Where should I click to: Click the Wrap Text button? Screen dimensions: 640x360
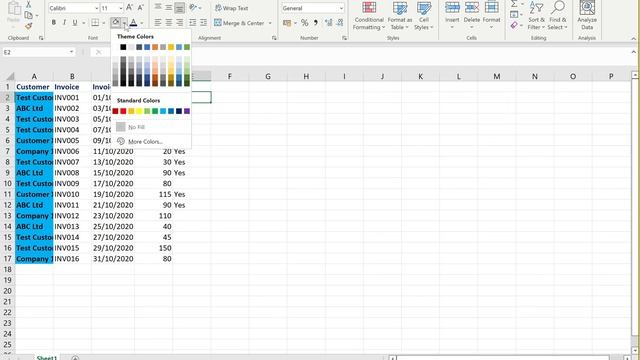231,8
